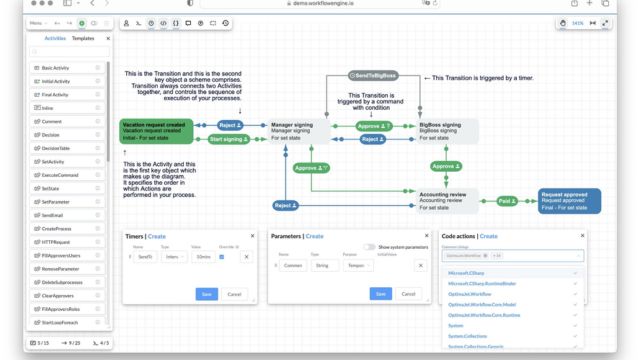Click the commands count status entry

[x=101, y=343]
